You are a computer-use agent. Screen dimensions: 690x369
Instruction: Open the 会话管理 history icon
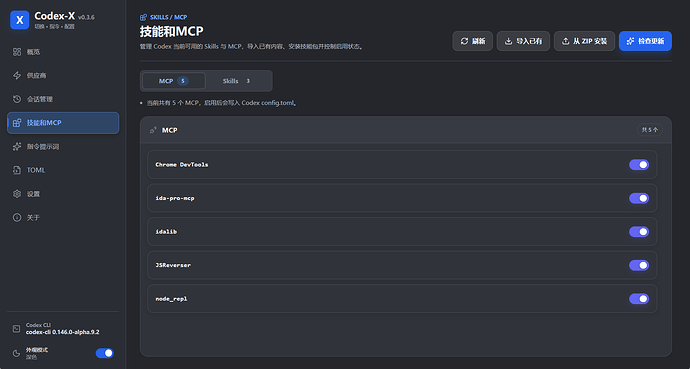[17, 99]
